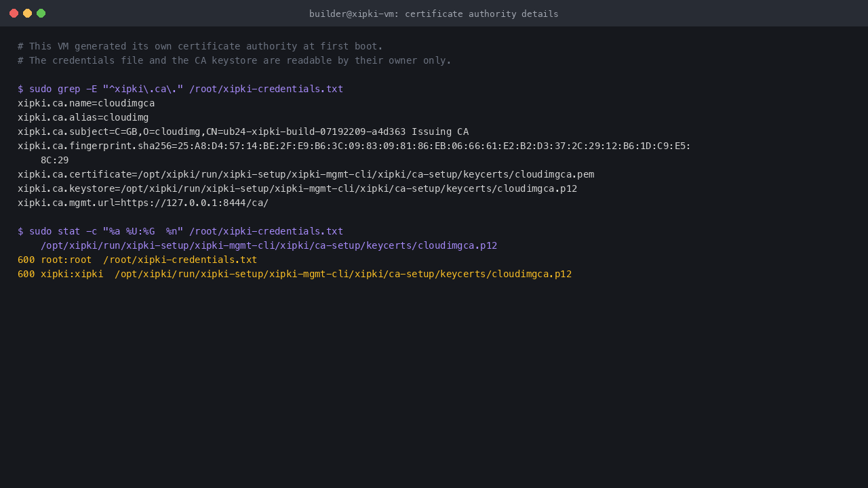Click the xipki.ca.name=cloudimgca line
The width and height of the screenshot is (868, 488).
tap(86, 103)
